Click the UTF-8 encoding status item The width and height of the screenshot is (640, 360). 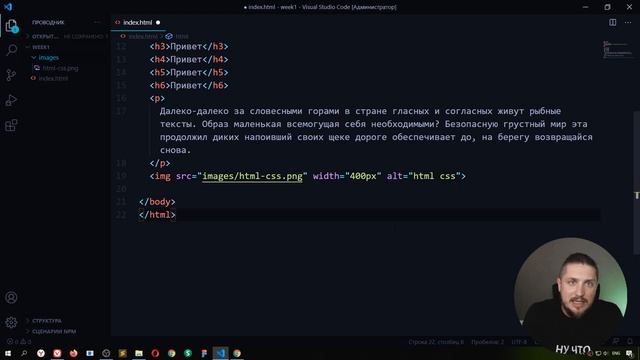pos(519,342)
